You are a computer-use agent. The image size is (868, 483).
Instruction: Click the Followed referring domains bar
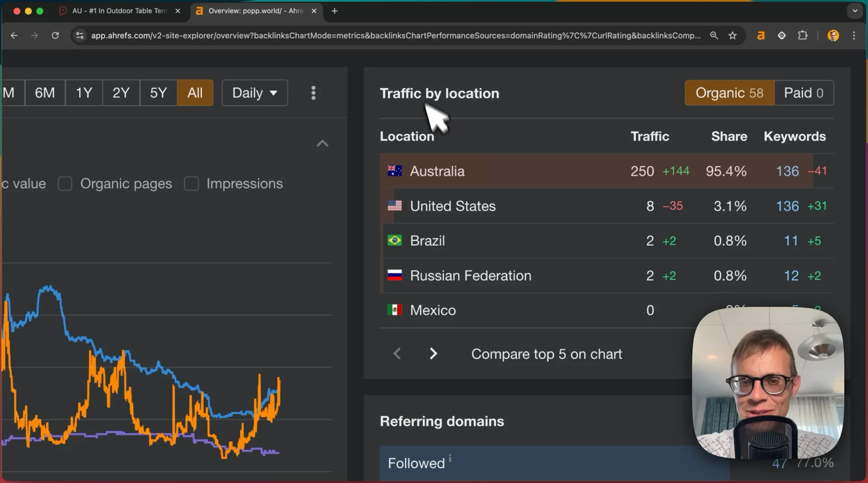(555, 463)
